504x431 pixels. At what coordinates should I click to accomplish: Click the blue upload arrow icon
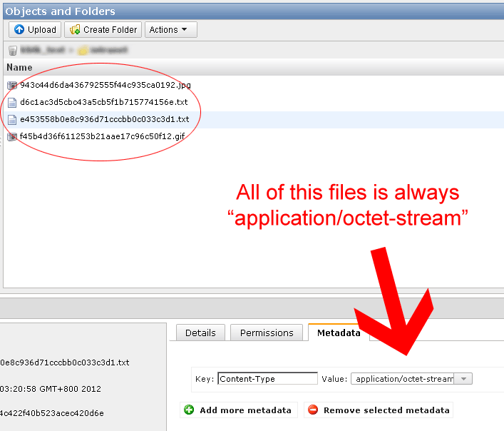pyautogui.click(x=19, y=29)
